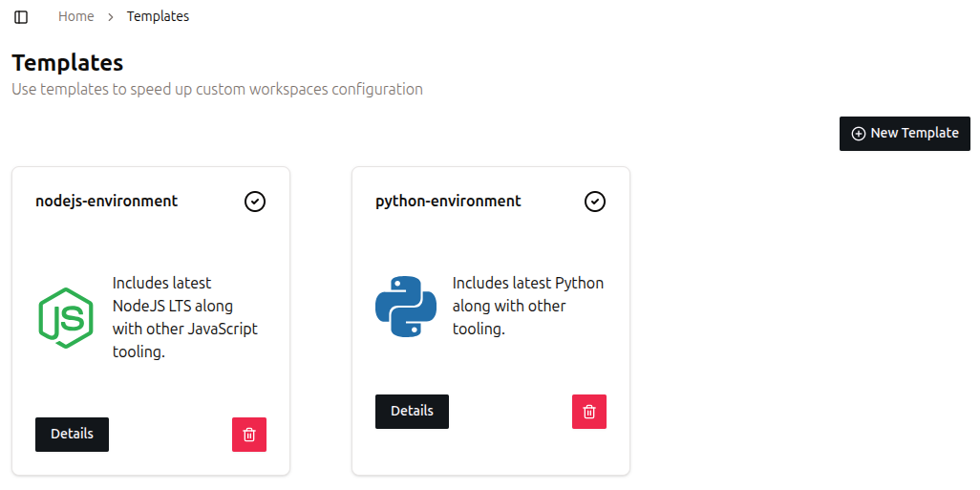Delete the python-environment template
The image size is (980, 490).
pyautogui.click(x=589, y=412)
